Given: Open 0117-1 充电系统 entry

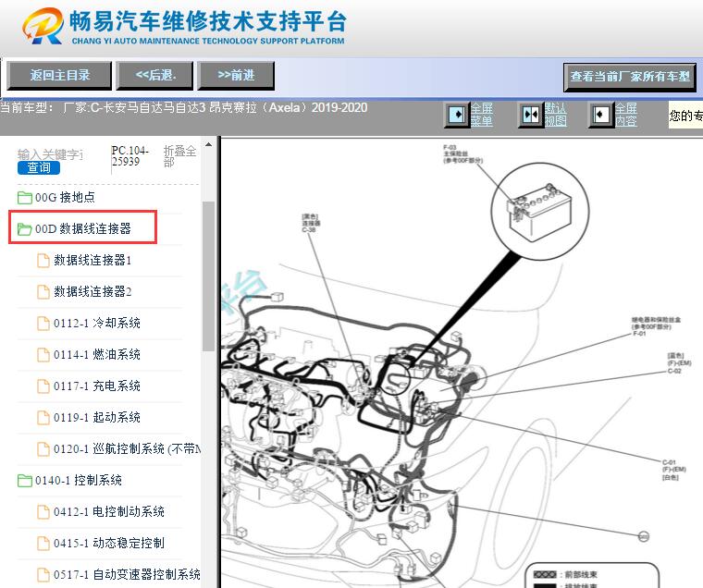Looking at the screenshot, I should (97, 386).
